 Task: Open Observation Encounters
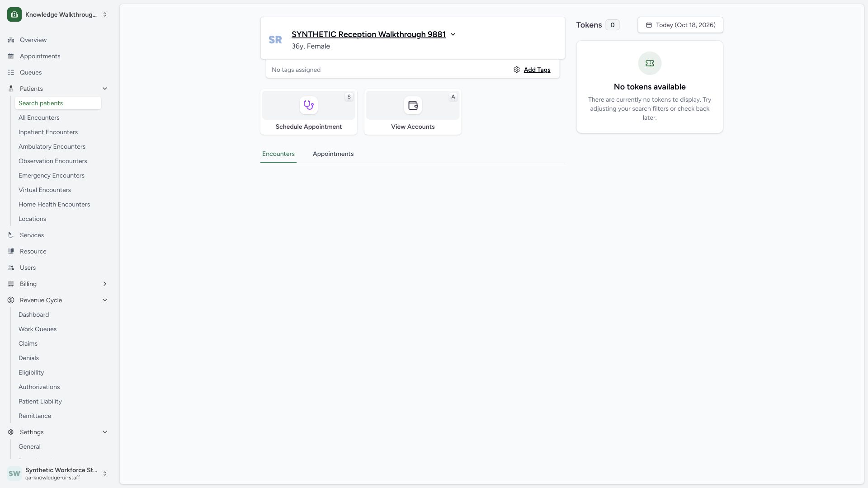point(53,161)
